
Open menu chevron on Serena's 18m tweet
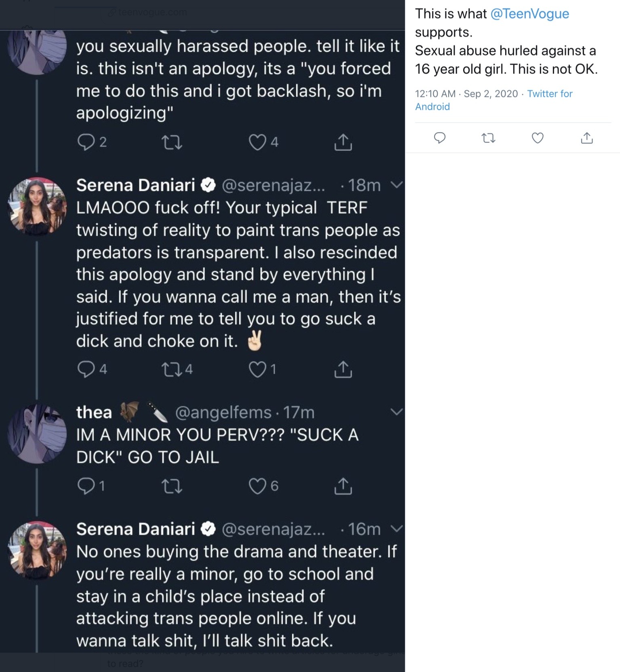pyautogui.click(x=396, y=185)
